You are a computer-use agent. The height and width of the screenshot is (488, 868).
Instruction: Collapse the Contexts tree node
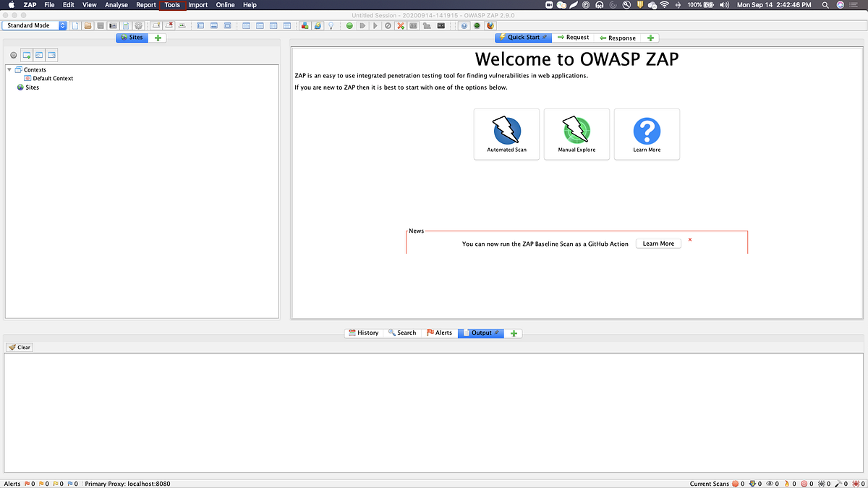[x=8, y=69]
